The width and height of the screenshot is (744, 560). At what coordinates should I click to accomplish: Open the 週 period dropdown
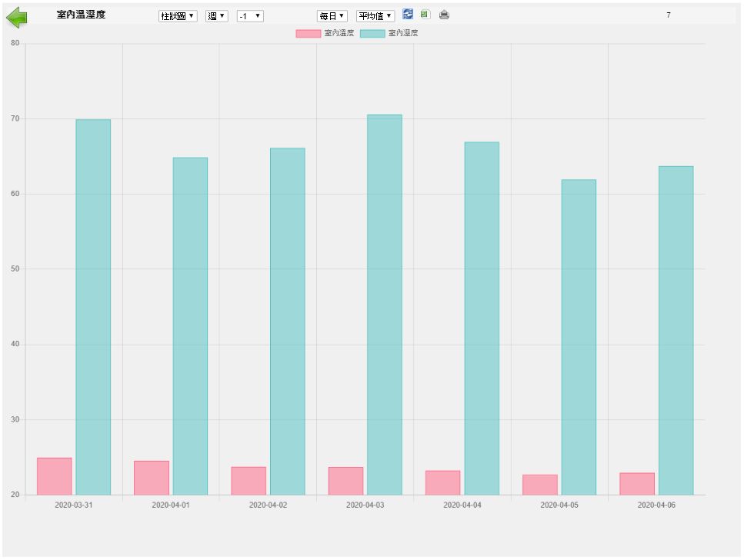click(216, 16)
